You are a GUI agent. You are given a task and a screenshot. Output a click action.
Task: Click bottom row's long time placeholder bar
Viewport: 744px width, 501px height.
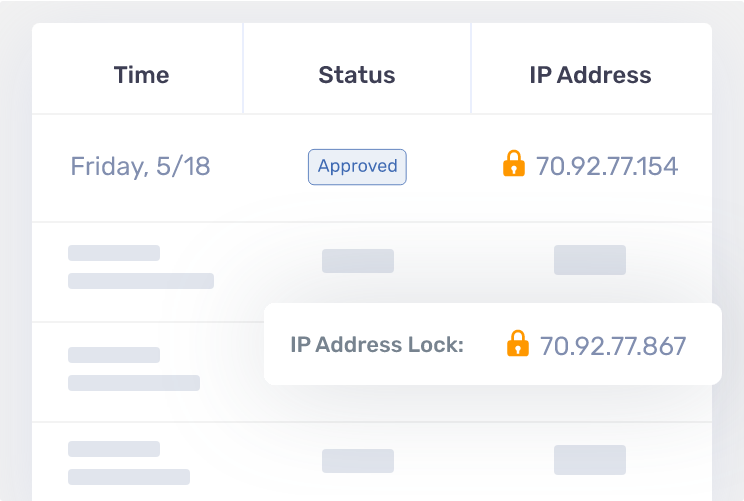[129, 477]
